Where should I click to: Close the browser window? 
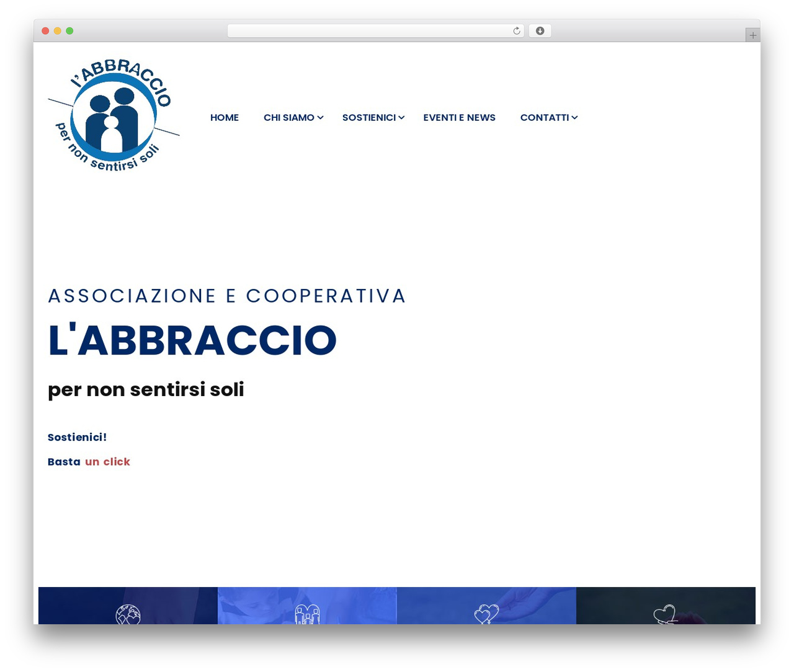tap(45, 31)
